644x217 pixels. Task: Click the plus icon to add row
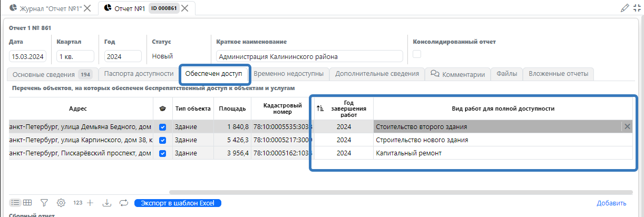pyautogui.click(x=90, y=203)
